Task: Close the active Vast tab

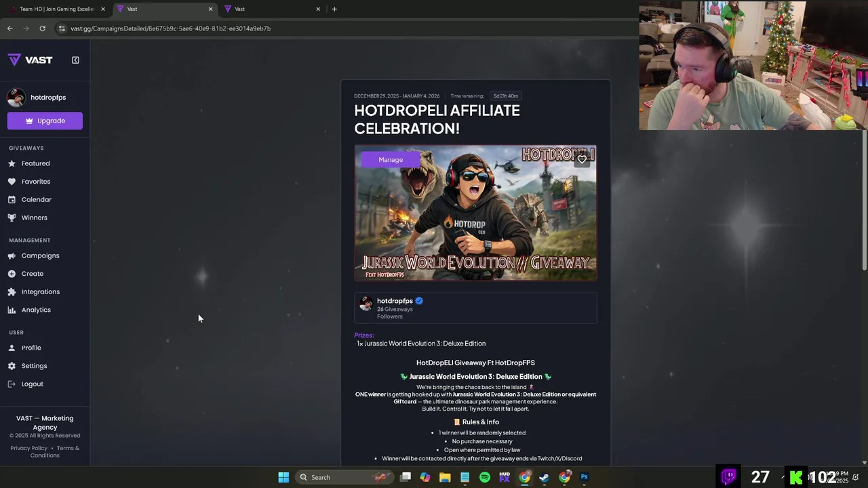Action: click(210, 9)
